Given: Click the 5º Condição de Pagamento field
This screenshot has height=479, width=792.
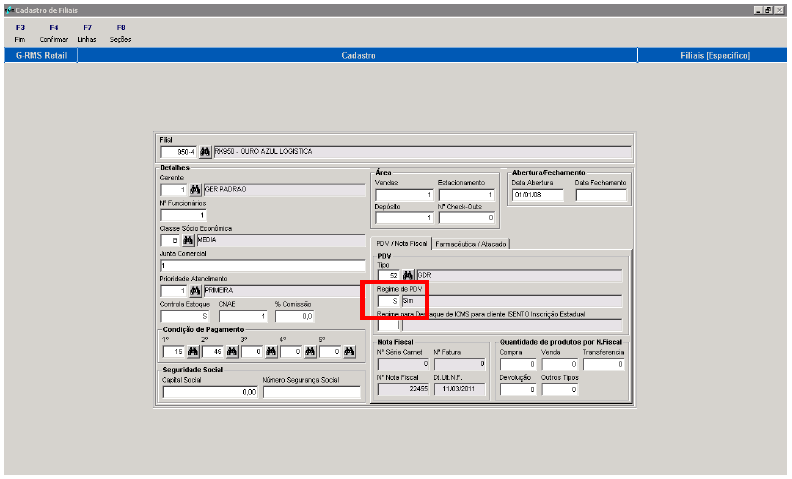Looking at the screenshot, I should (330, 352).
